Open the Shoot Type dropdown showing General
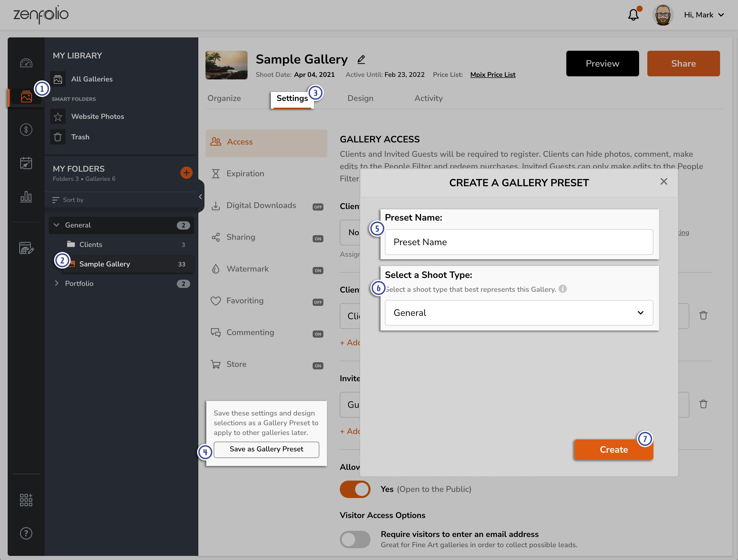This screenshot has width=738, height=560. pyautogui.click(x=518, y=313)
